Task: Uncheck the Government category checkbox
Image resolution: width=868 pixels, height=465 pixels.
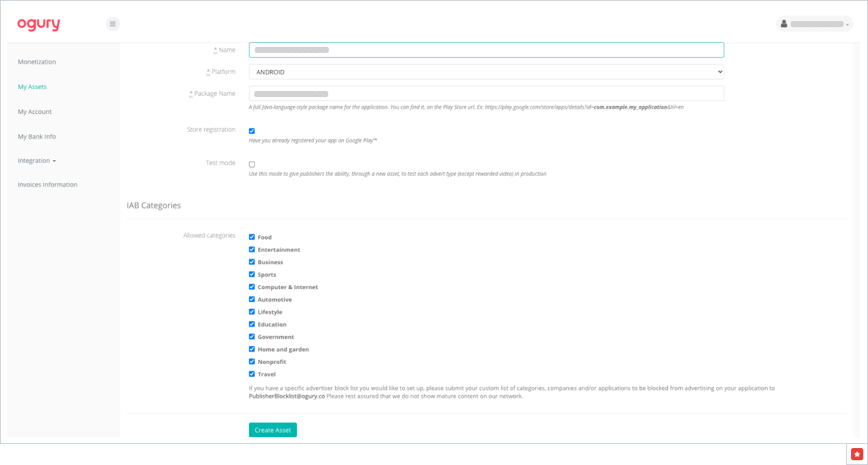Action: pyautogui.click(x=252, y=337)
